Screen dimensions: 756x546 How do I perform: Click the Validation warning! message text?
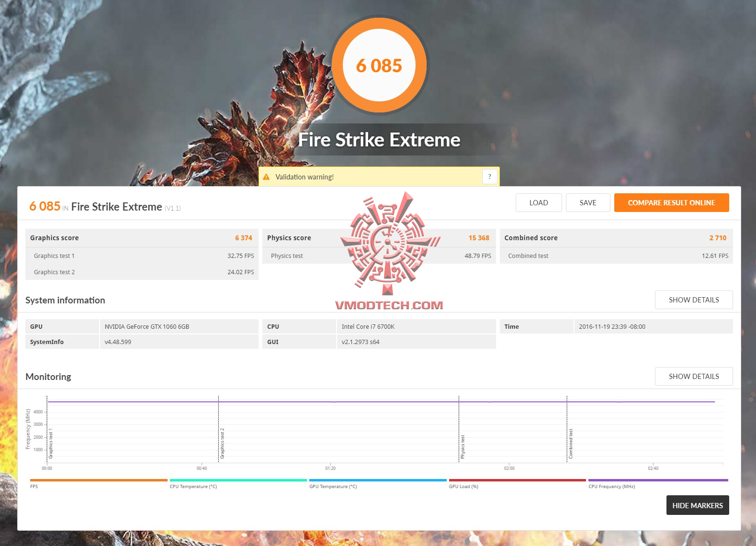[305, 177]
